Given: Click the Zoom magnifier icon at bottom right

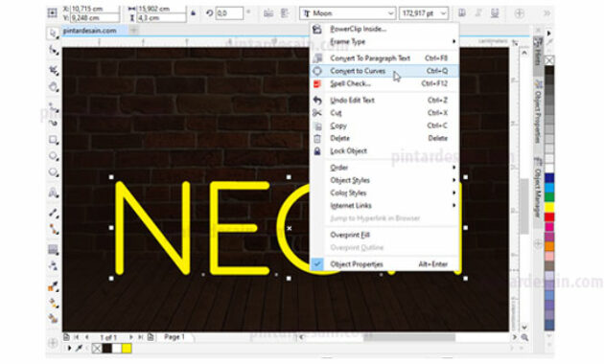Looking at the screenshot, I should coord(524,337).
